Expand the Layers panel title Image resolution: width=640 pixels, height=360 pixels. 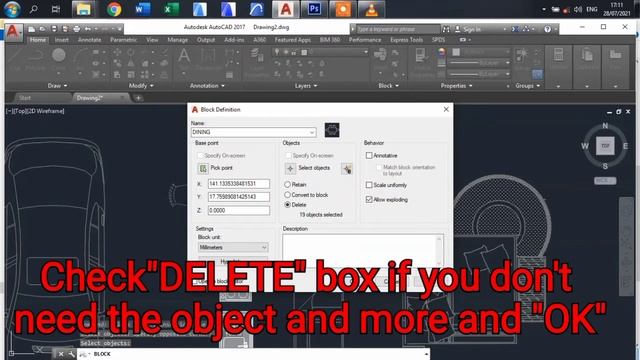point(306,86)
